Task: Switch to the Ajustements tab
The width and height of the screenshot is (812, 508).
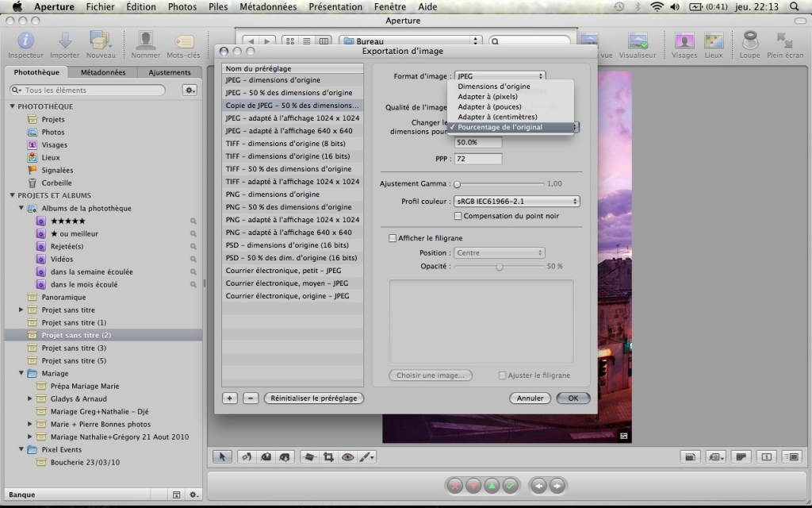Action: click(x=170, y=72)
